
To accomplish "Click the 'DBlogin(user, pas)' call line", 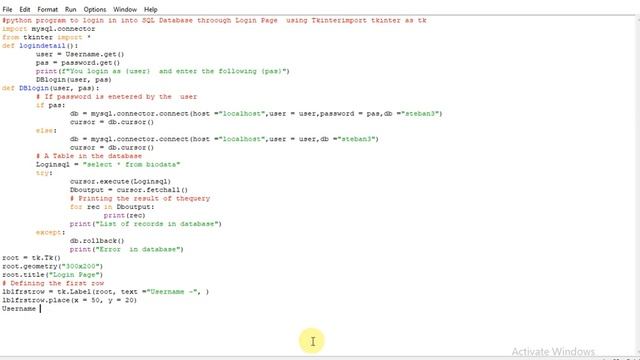I will (74, 80).
